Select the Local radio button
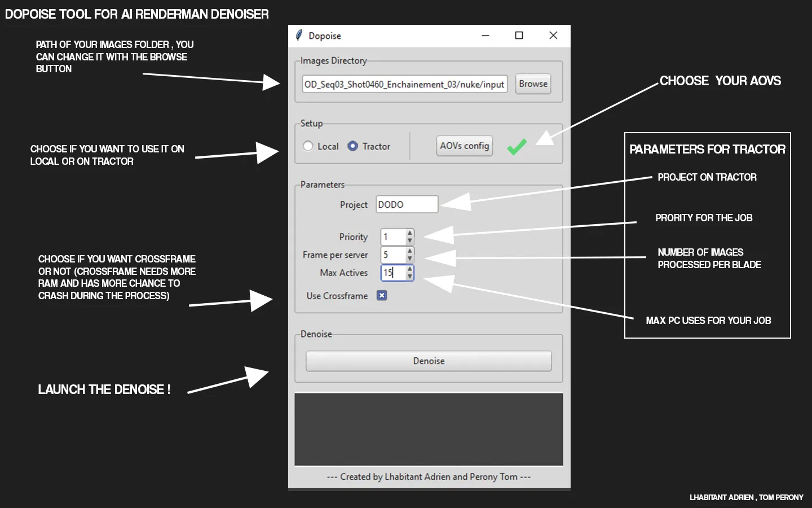812x508 pixels. pyautogui.click(x=308, y=146)
